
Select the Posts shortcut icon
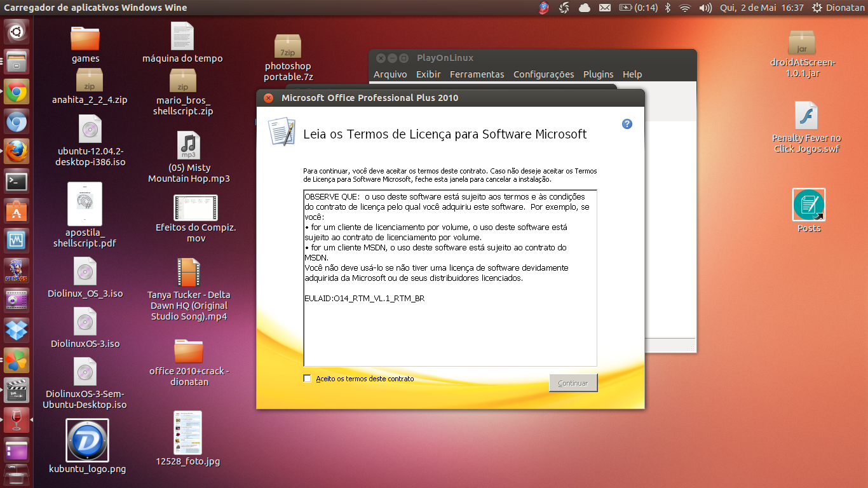click(809, 211)
